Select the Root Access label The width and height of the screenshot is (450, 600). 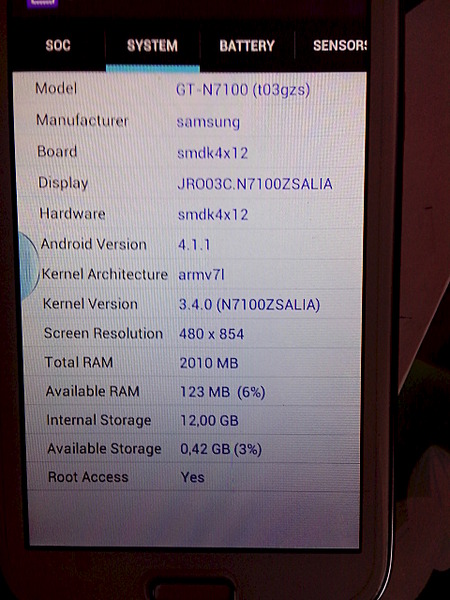[88, 477]
